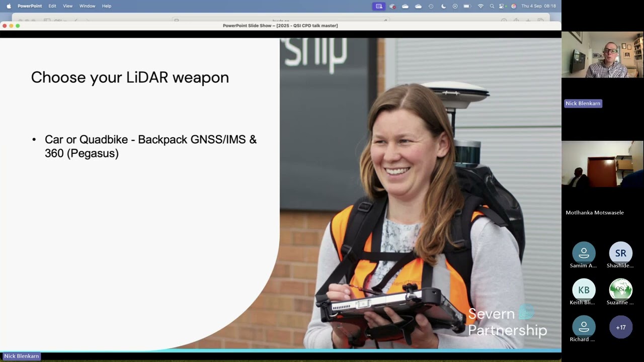Click the Siri icon in menu bar
644x362 pixels.
coord(513,6)
